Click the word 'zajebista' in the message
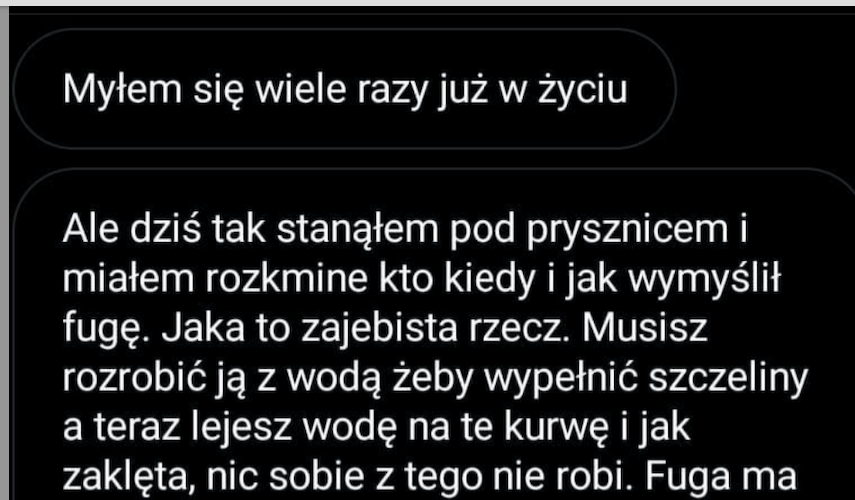The image size is (855, 500). click(379, 329)
